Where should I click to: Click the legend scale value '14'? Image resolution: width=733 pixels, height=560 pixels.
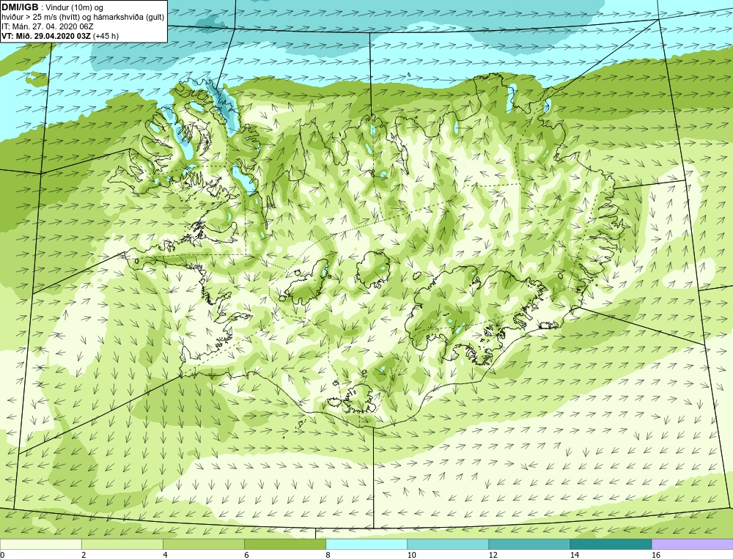coord(574,555)
